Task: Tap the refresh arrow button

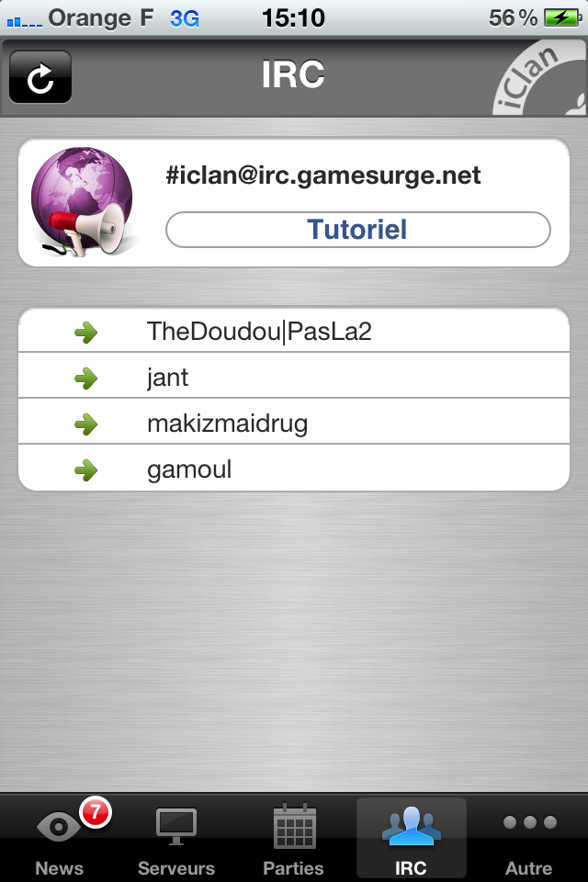Action: click(x=40, y=77)
